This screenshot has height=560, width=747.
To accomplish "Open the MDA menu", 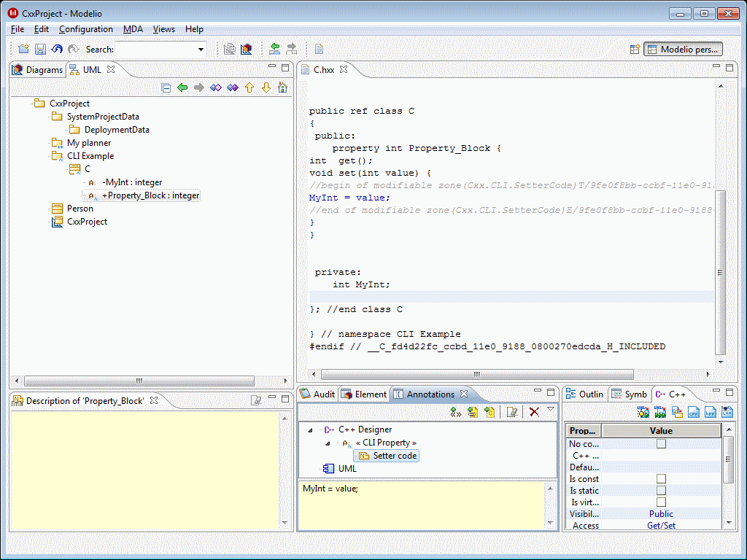I will pyautogui.click(x=133, y=29).
